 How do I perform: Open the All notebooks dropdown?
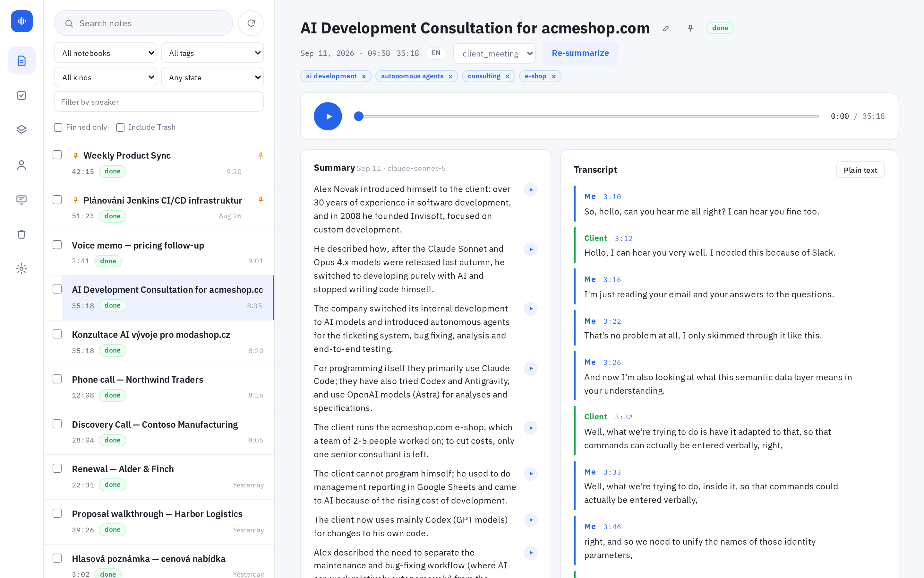105,53
